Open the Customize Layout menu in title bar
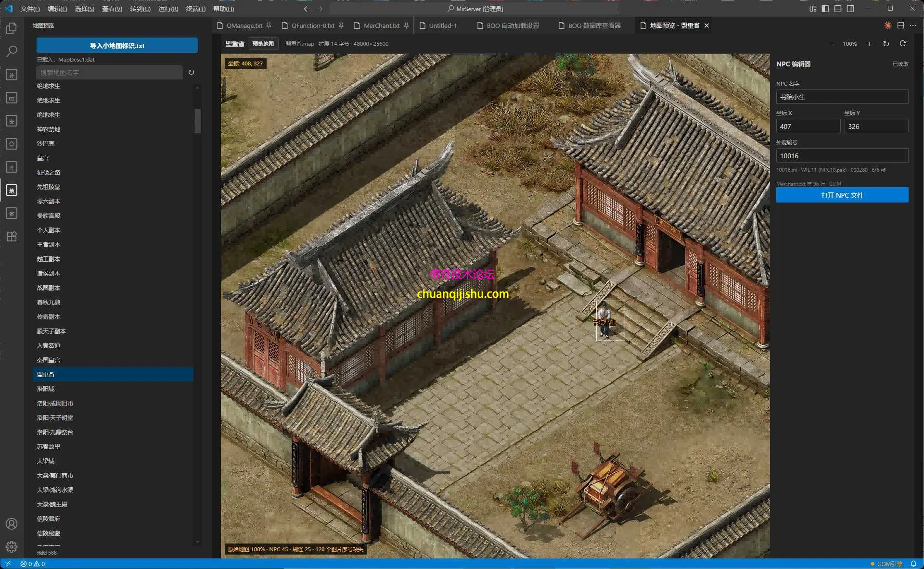 [813, 9]
